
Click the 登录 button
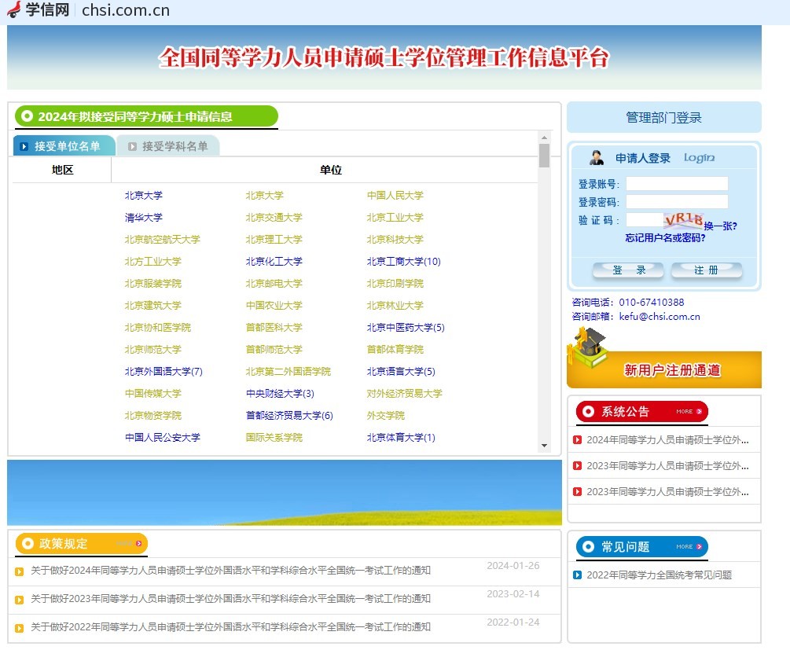click(x=628, y=270)
